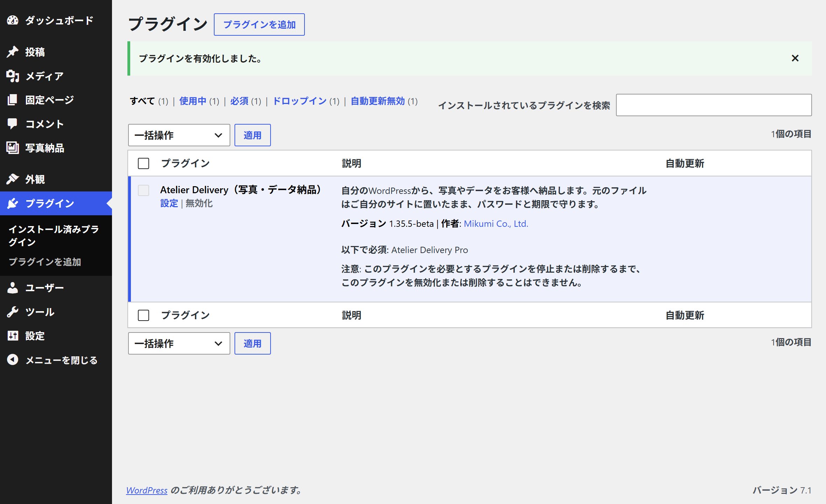Click the 外観 paintbrush icon
The width and height of the screenshot is (826, 504).
(x=13, y=179)
